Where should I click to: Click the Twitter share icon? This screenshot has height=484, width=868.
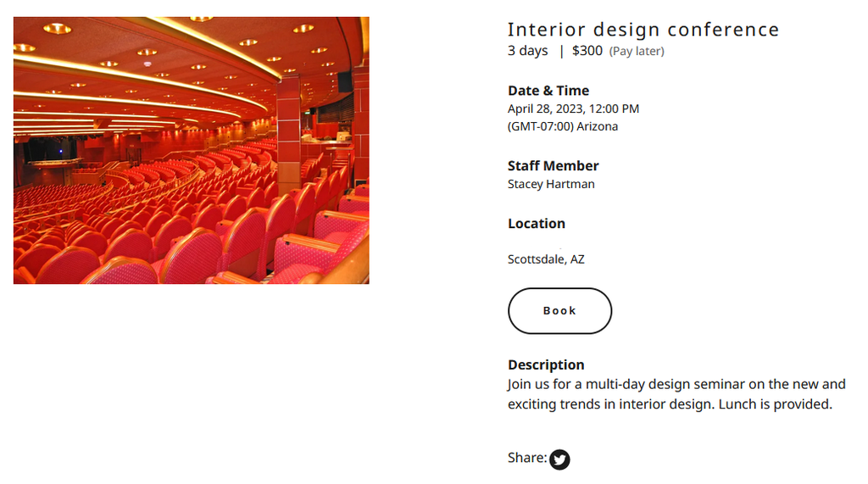(x=559, y=459)
